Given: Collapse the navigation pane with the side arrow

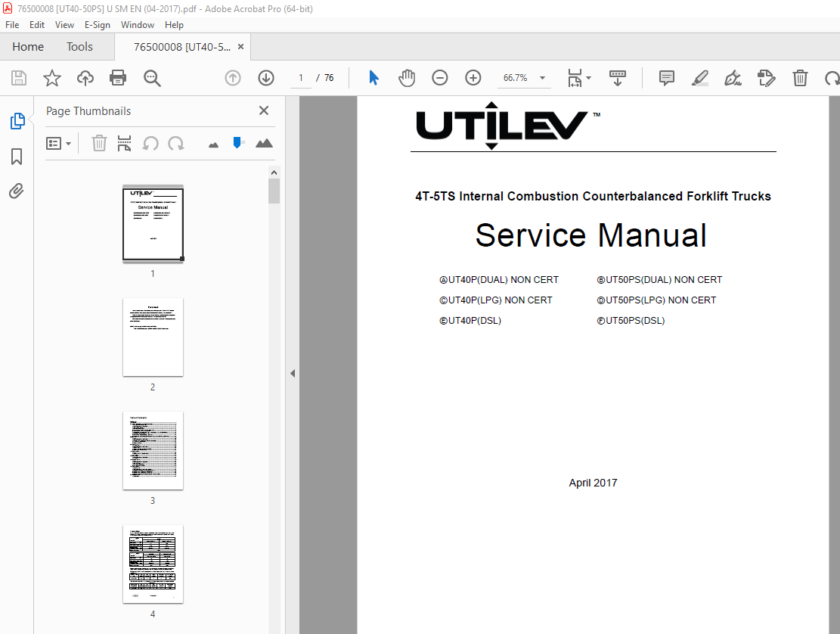Looking at the screenshot, I should pos(293,374).
